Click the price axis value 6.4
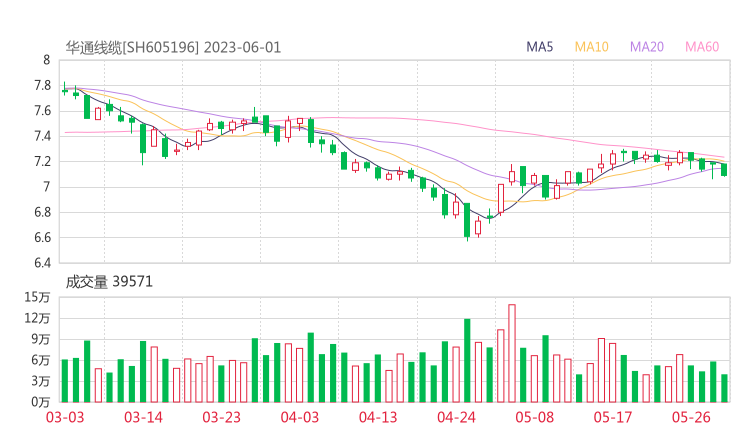 [x=42, y=262]
